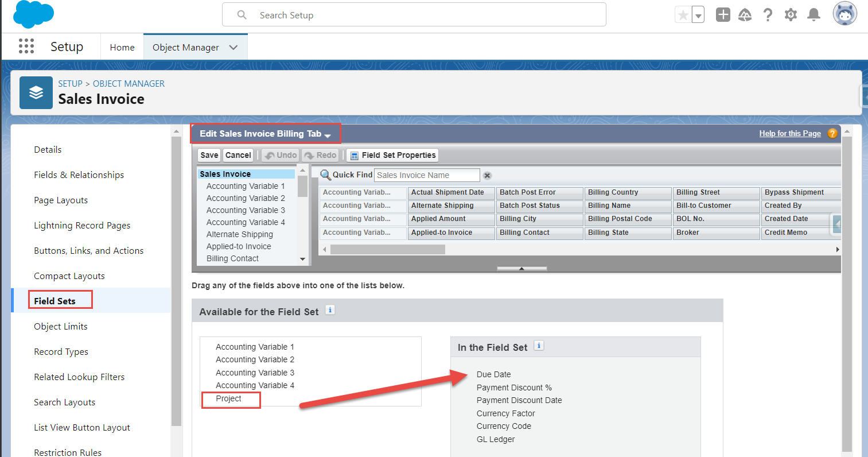Open Lightning Record Pages
This screenshot has width=868, height=457.
pos(82,226)
